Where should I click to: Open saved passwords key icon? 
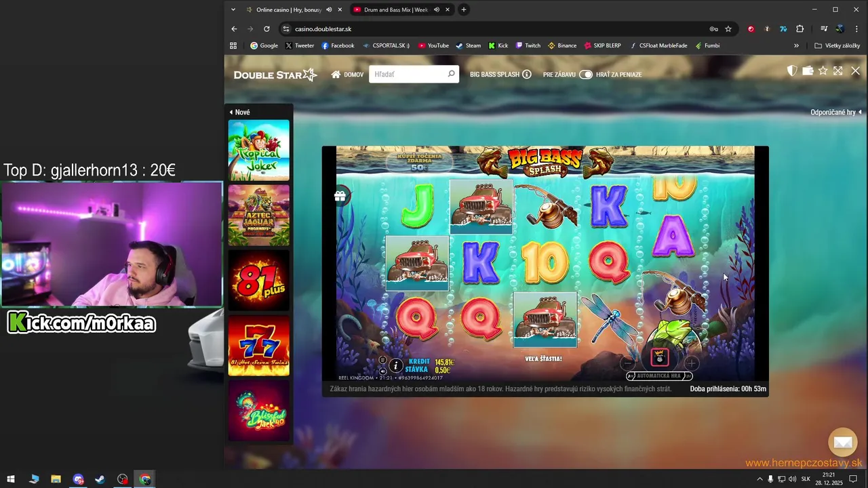pyautogui.click(x=713, y=28)
